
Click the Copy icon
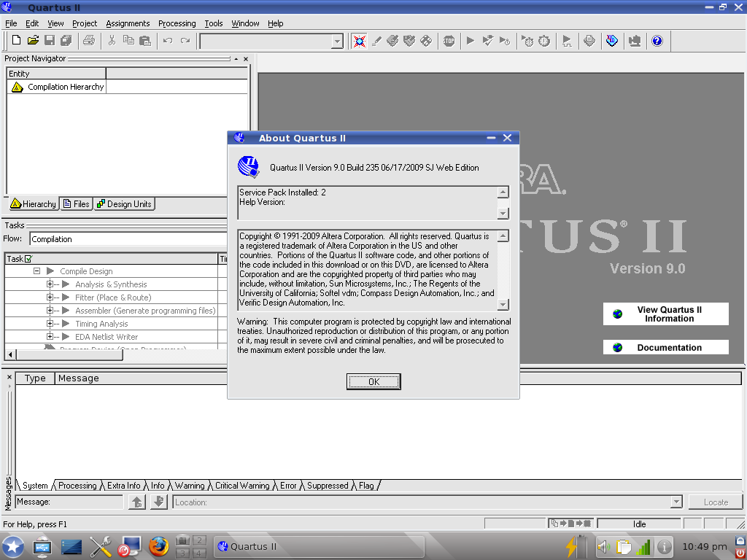coord(128,41)
